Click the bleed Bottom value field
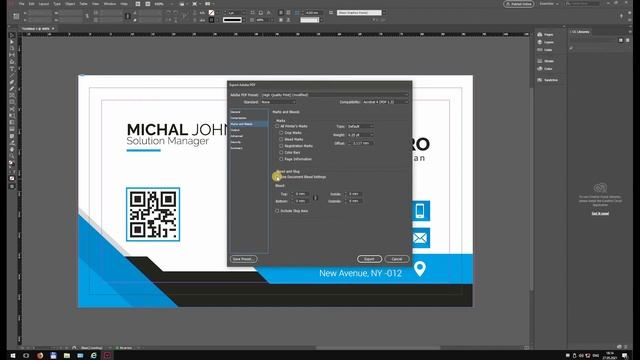 click(x=302, y=201)
